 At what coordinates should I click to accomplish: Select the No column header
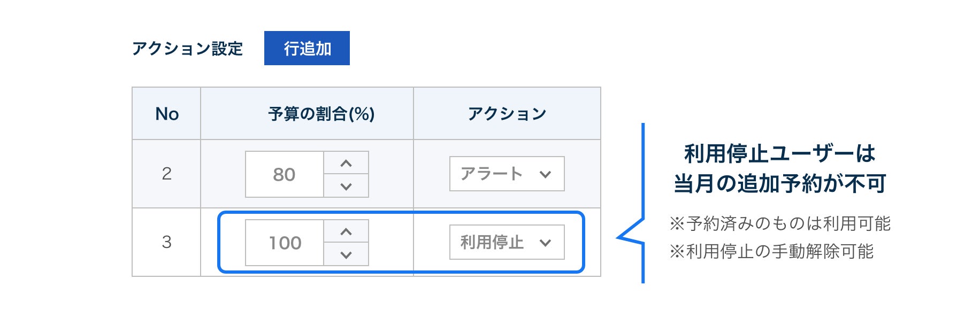coord(166,113)
